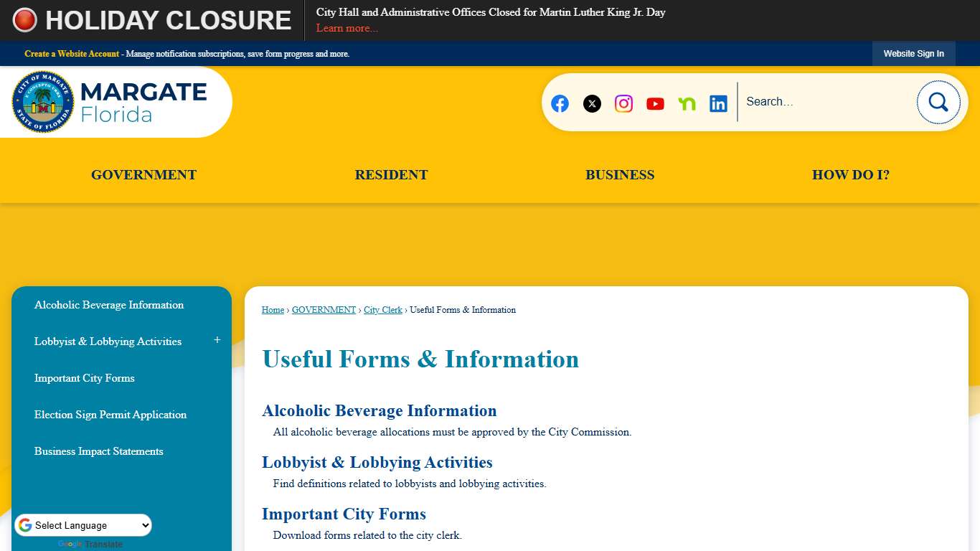Click Home in the breadcrumb trail
Viewport: 980px width, 551px height.
point(273,309)
